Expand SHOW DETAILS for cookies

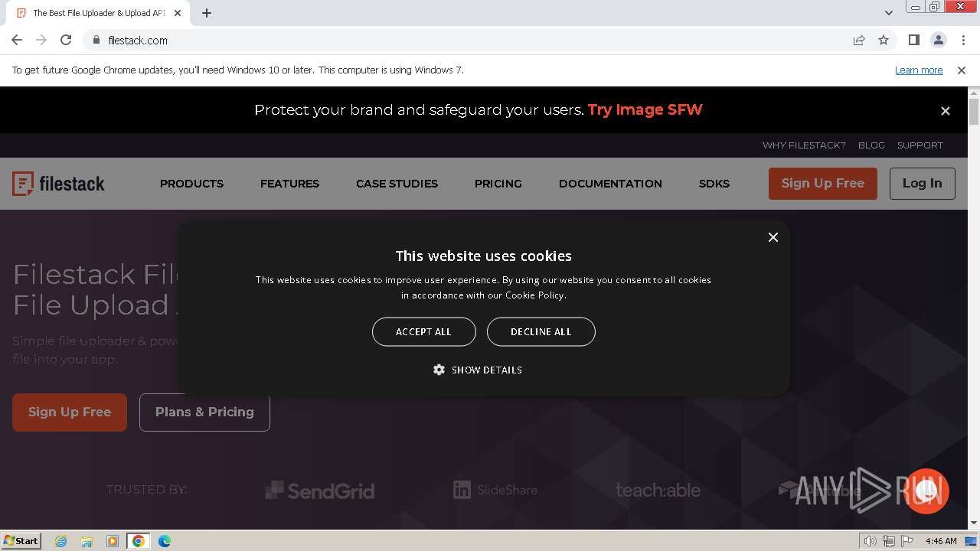pyautogui.click(x=477, y=370)
